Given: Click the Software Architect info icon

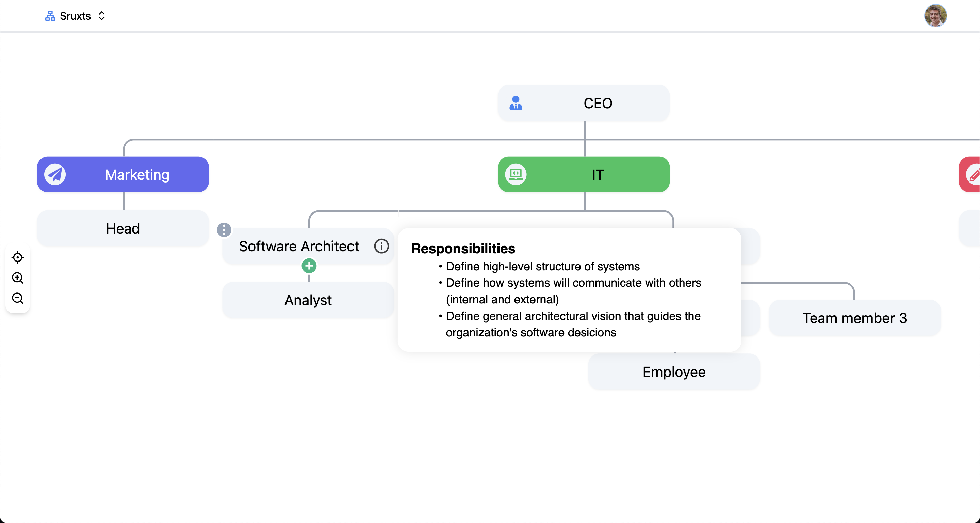Looking at the screenshot, I should [x=381, y=246].
